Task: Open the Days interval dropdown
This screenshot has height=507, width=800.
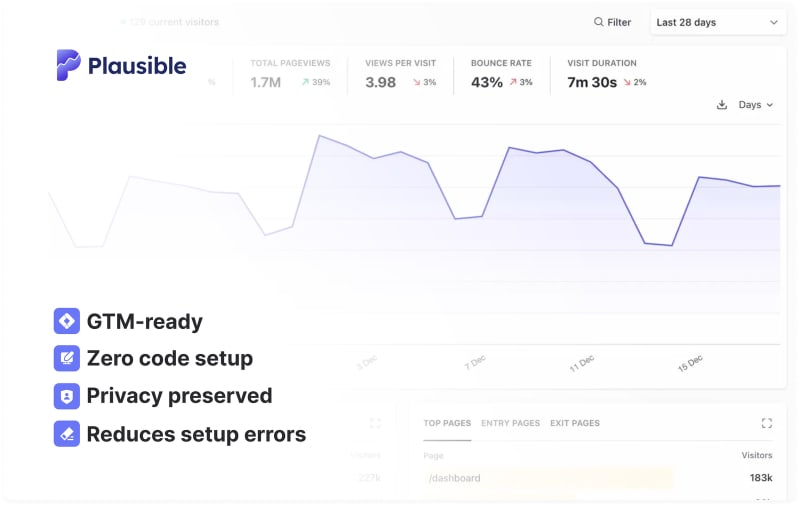Action: 755,105
